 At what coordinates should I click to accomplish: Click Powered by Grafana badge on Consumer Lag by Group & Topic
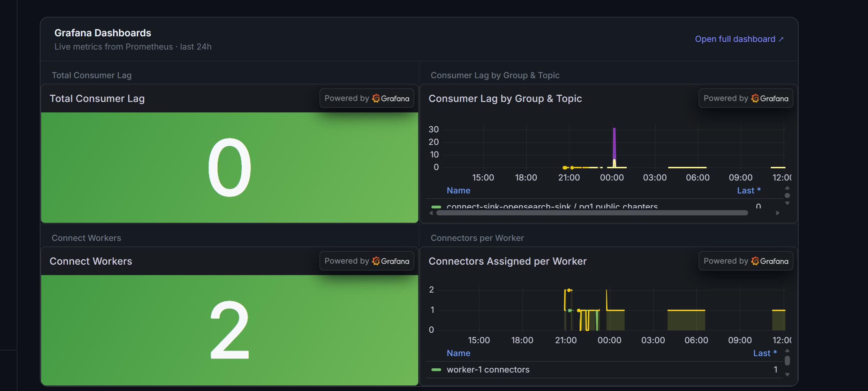tap(746, 98)
